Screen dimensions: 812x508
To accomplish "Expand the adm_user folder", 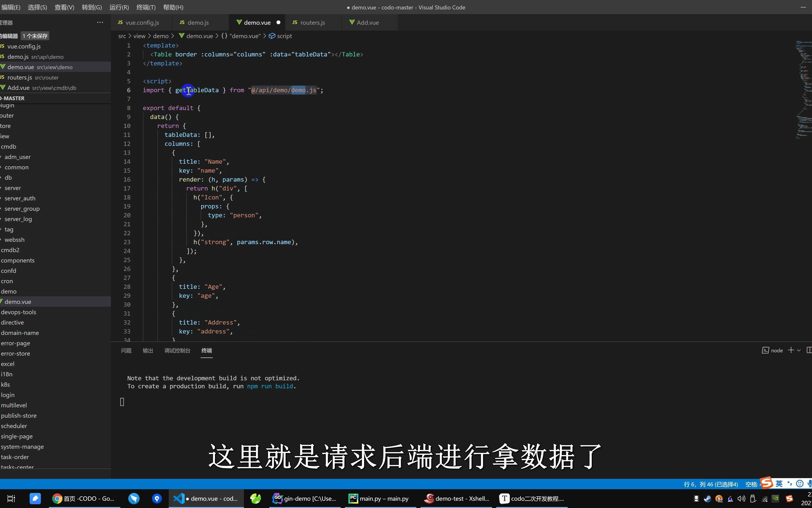I will [x=17, y=157].
